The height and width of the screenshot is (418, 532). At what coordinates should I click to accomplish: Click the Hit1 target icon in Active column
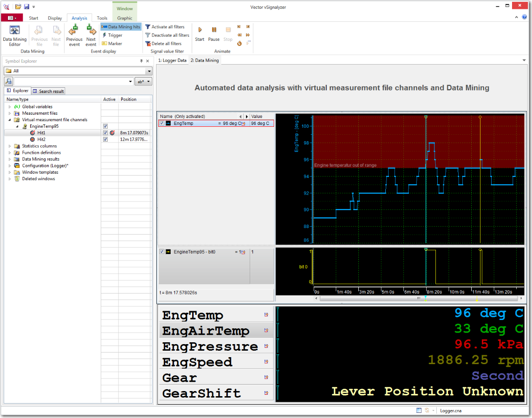(x=112, y=133)
